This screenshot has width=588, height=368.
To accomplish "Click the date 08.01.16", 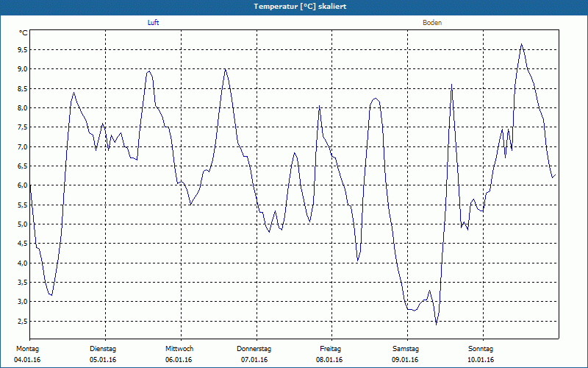I will coord(329,360).
